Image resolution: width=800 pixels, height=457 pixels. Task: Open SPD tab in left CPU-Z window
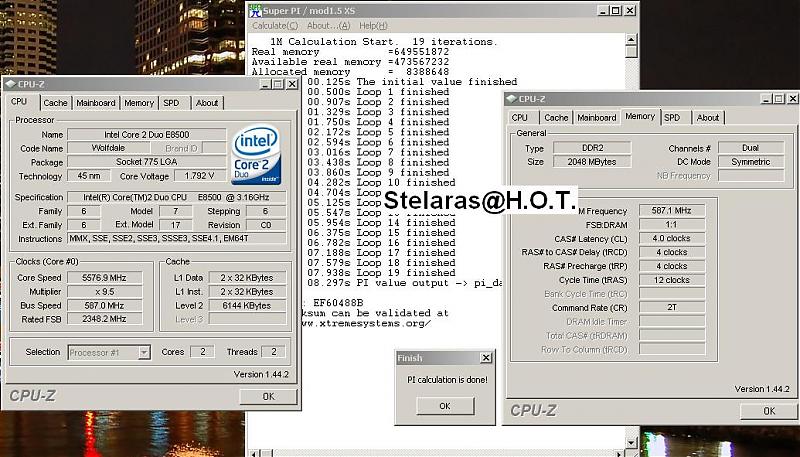click(171, 103)
